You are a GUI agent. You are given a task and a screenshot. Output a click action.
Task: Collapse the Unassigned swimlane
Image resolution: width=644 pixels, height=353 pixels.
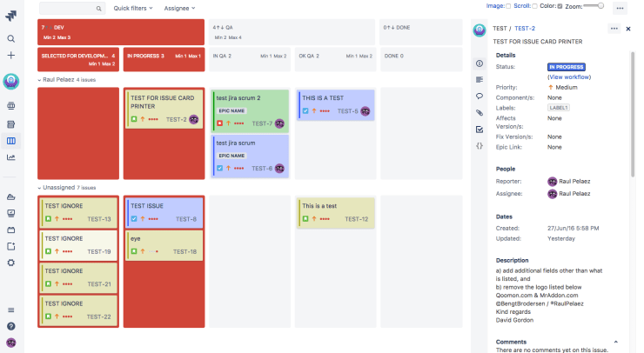tap(39, 187)
